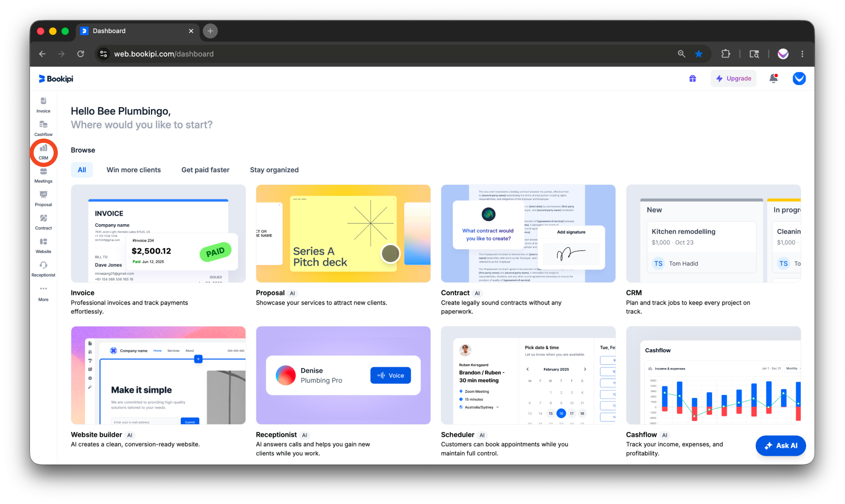This screenshot has height=504, width=845.
Task: Open the Proposal sidebar icon
Action: 43,198
